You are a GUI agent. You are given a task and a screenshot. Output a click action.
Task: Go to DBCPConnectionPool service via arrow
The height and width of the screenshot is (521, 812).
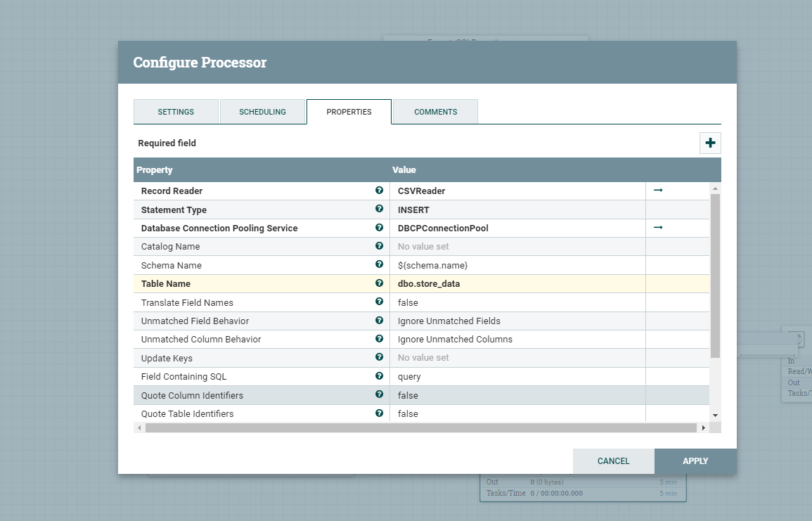tap(658, 228)
